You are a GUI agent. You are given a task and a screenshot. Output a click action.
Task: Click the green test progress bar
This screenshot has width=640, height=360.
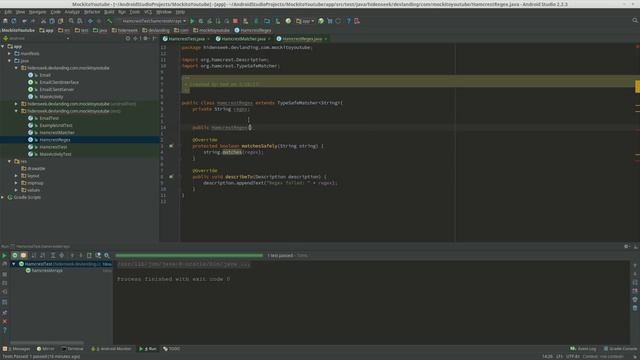(x=189, y=256)
